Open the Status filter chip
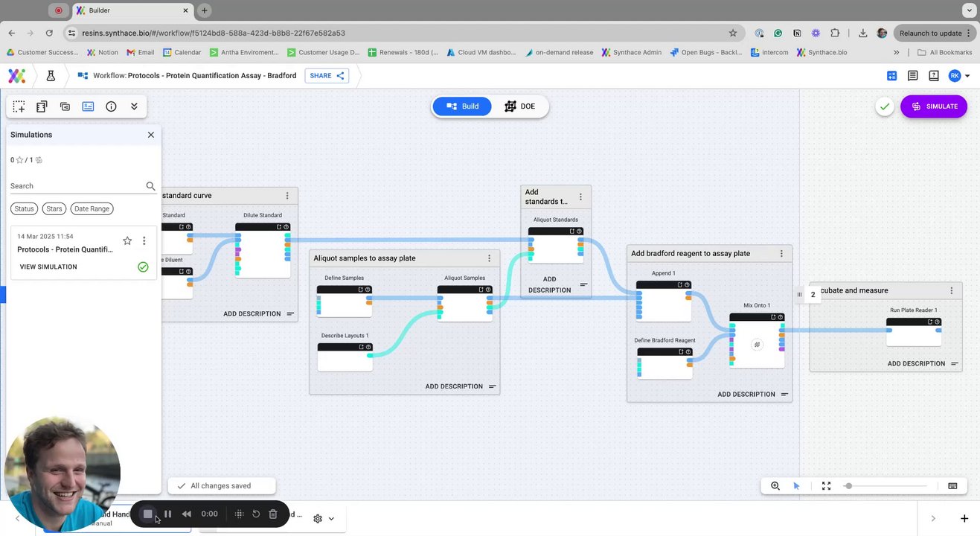980x536 pixels. 24,208
